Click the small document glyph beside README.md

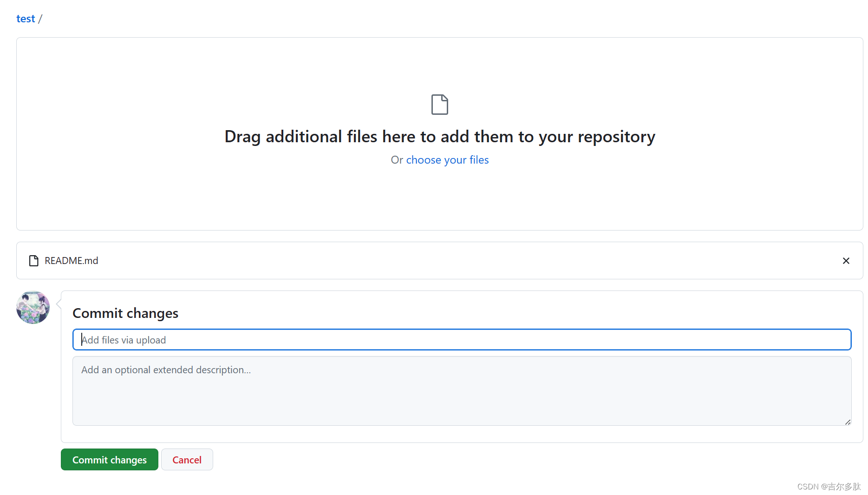pyautogui.click(x=33, y=260)
